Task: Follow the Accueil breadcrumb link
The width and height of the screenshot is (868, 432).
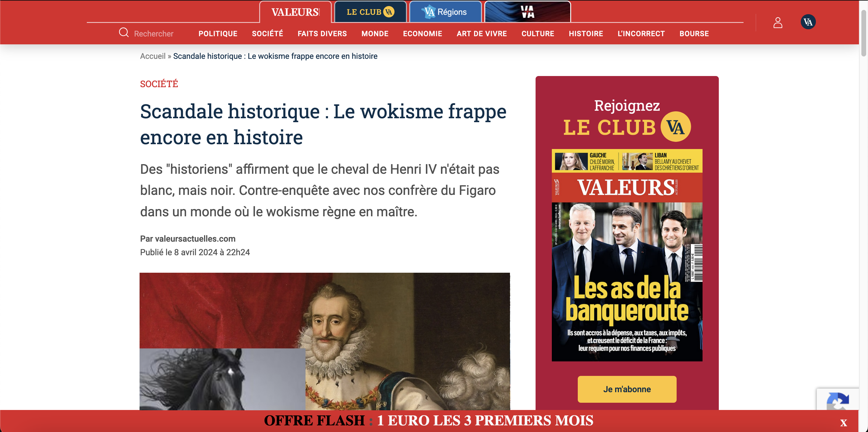Action: click(153, 56)
